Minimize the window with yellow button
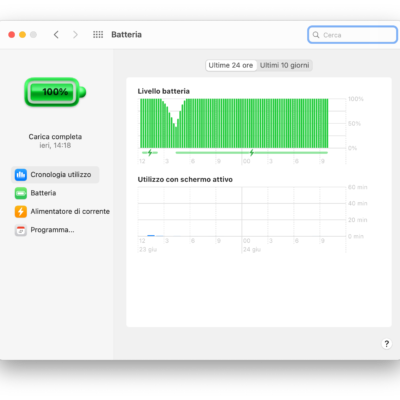The width and height of the screenshot is (400, 400). [22, 35]
